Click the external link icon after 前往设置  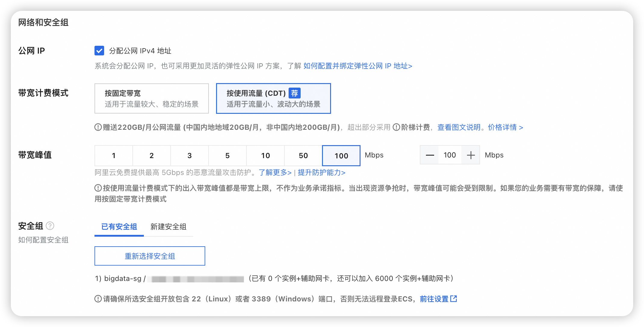pyautogui.click(x=454, y=299)
